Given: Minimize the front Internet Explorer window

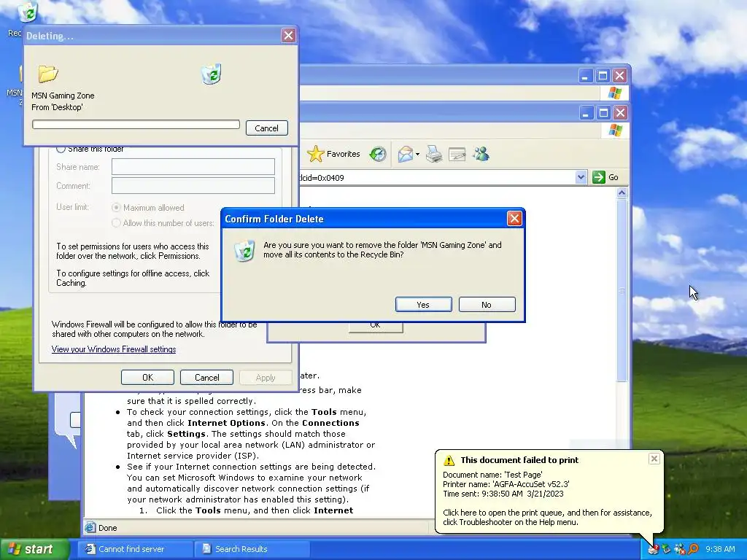Looking at the screenshot, I should [x=587, y=113].
